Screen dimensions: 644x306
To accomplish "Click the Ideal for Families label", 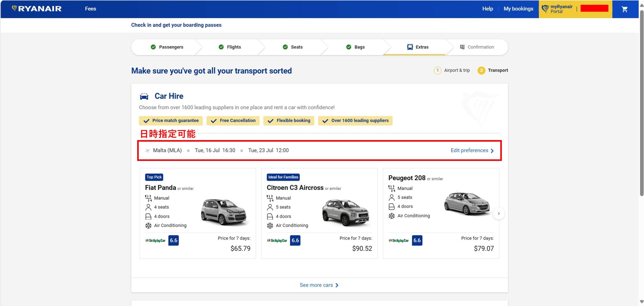I will pos(283,177).
